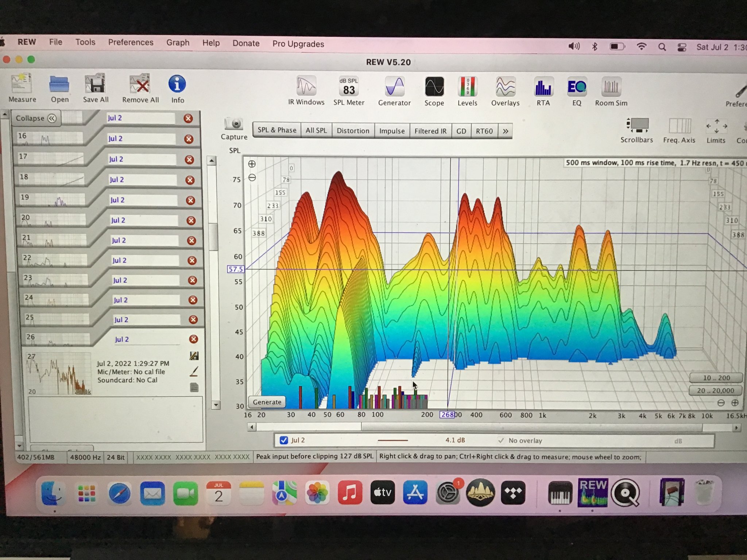Zoom in vertical axis plus icon
The image size is (747, 560).
coord(252,164)
